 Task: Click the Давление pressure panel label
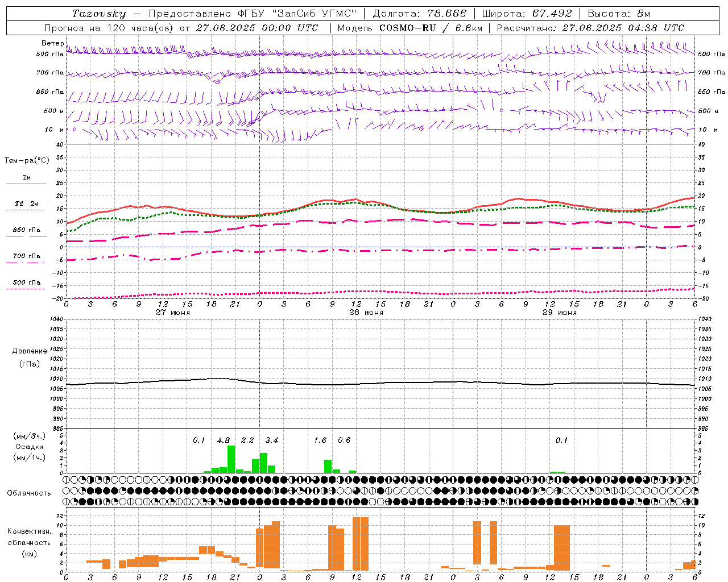[x=30, y=351]
